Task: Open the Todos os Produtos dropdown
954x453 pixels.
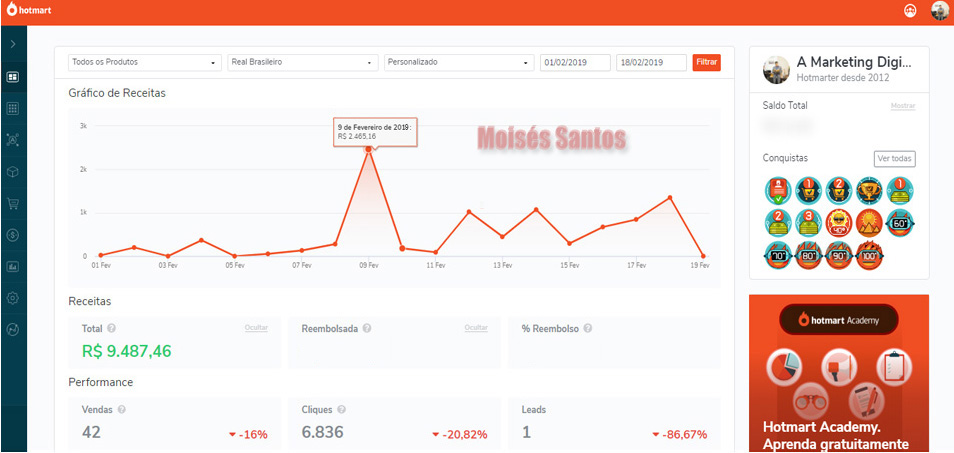Action: [x=145, y=62]
